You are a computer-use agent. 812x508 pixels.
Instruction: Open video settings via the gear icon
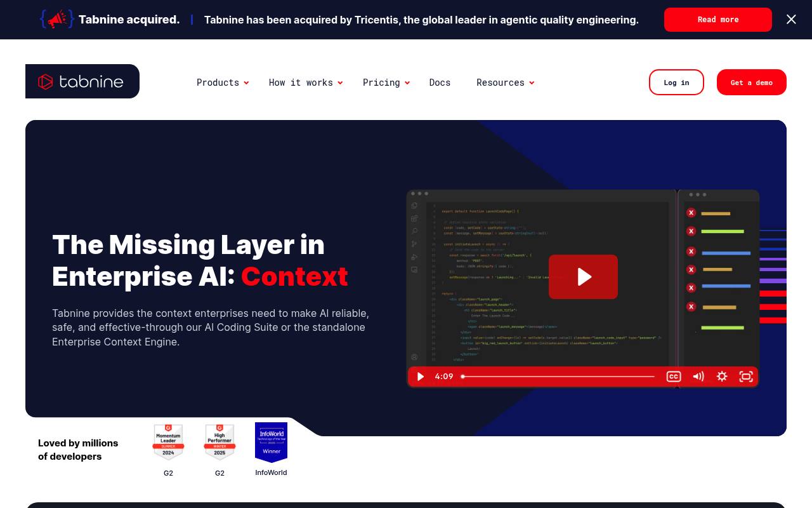click(x=722, y=377)
